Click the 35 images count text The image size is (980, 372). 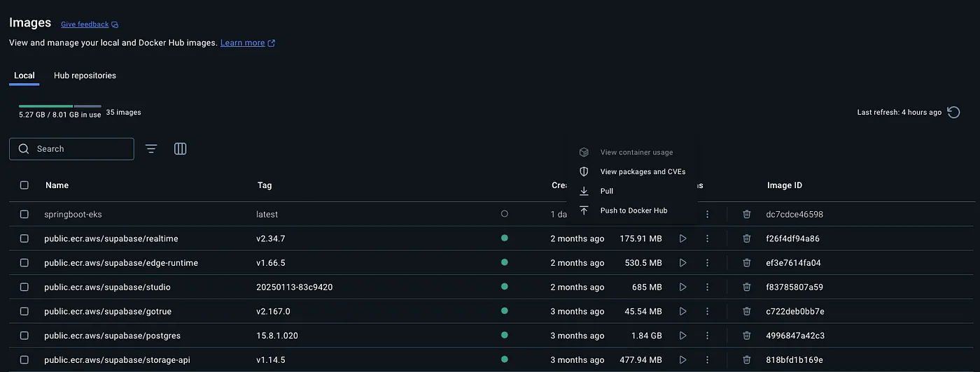(x=123, y=112)
